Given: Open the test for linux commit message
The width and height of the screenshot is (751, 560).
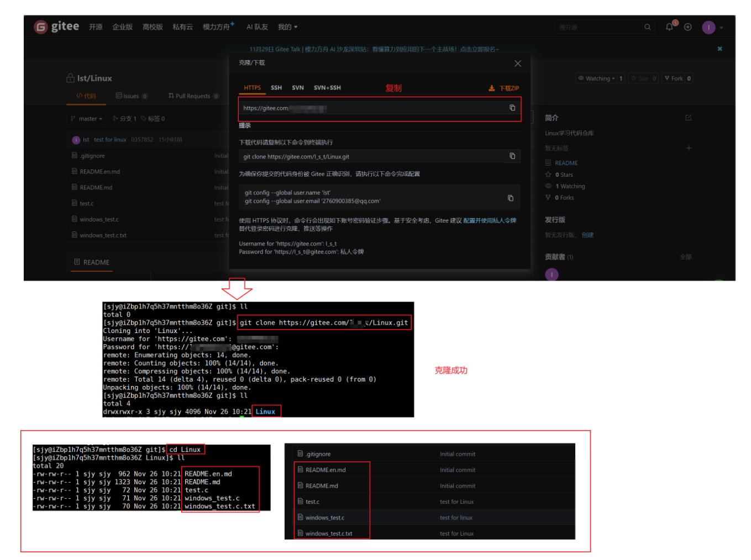Looking at the screenshot, I should point(110,140).
